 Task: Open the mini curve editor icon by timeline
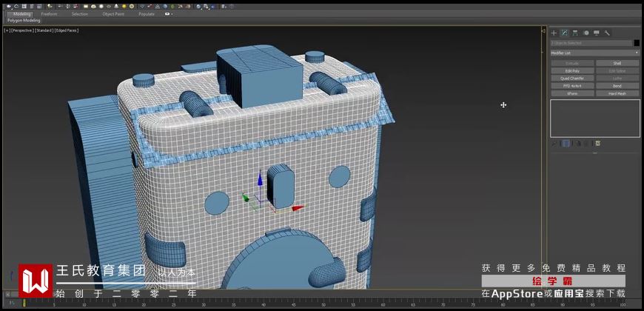point(12,303)
